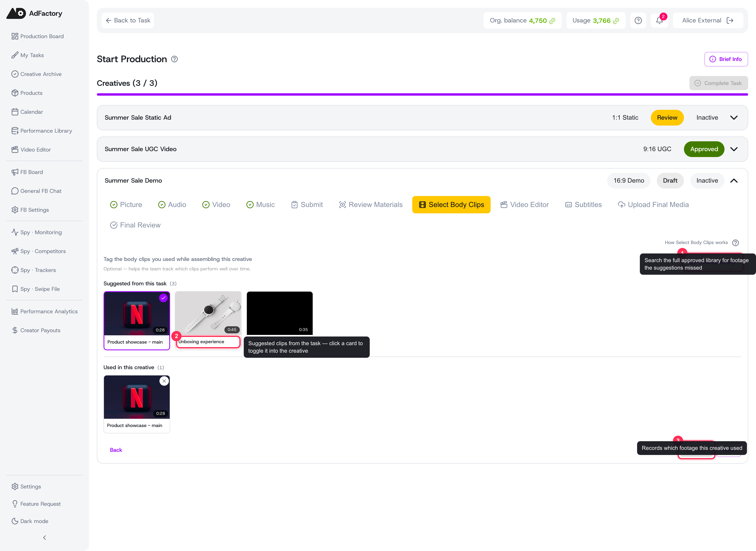
Task: Open Production Board in the sidebar
Action: tap(37, 36)
